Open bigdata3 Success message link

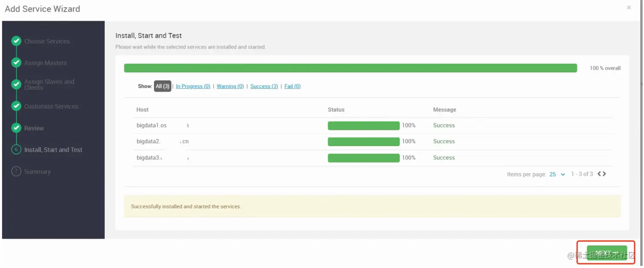pos(444,158)
